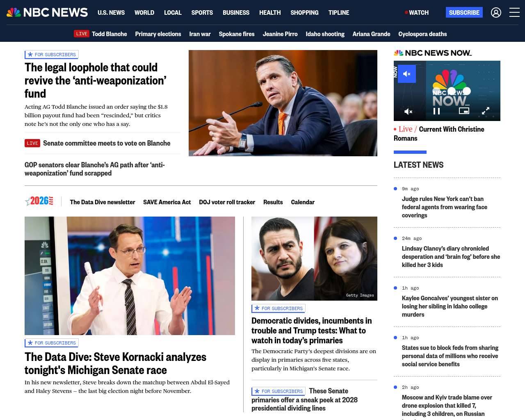Click the Steve Kornacki photo thumbnail
This screenshot has width=525, height=420.
coord(130,276)
